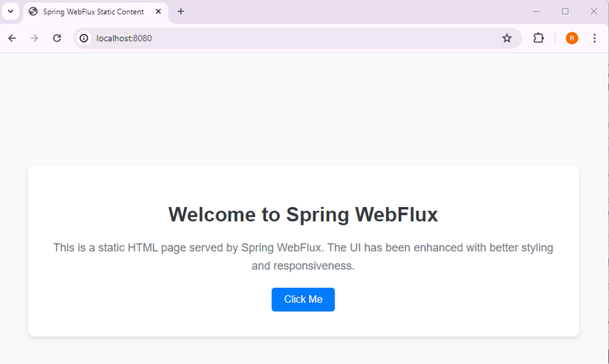The height and width of the screenshot is (364, 609).
Task: Click the static HTML page description paragraph
Action: coord(303,256)
